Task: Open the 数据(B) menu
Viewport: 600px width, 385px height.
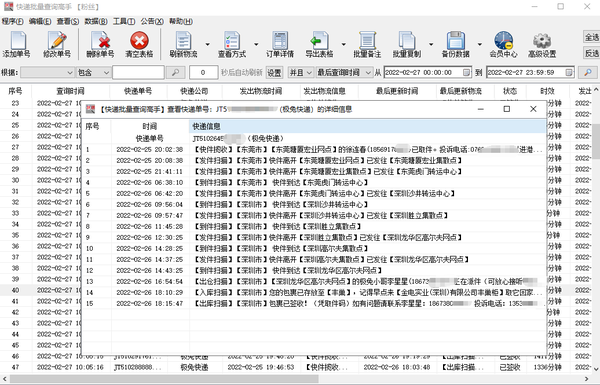Action: click(x=96, y=21)
